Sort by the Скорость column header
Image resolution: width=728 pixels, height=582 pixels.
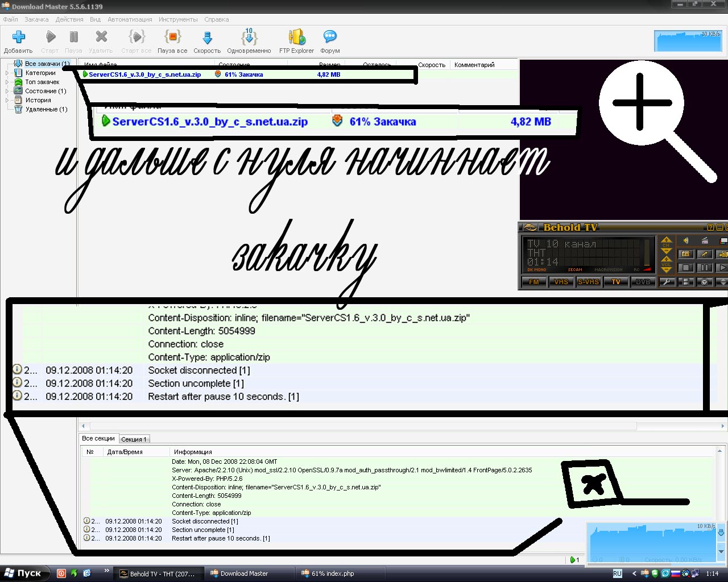(432, 65)
